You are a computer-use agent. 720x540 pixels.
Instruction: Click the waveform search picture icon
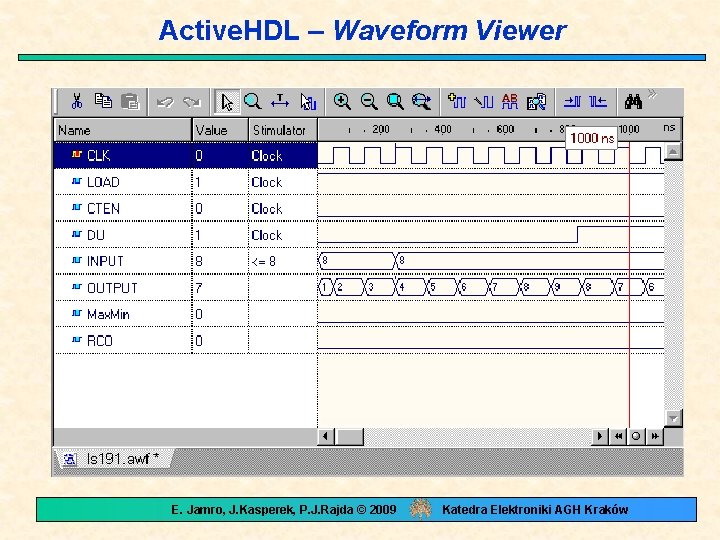click(536, 101)
